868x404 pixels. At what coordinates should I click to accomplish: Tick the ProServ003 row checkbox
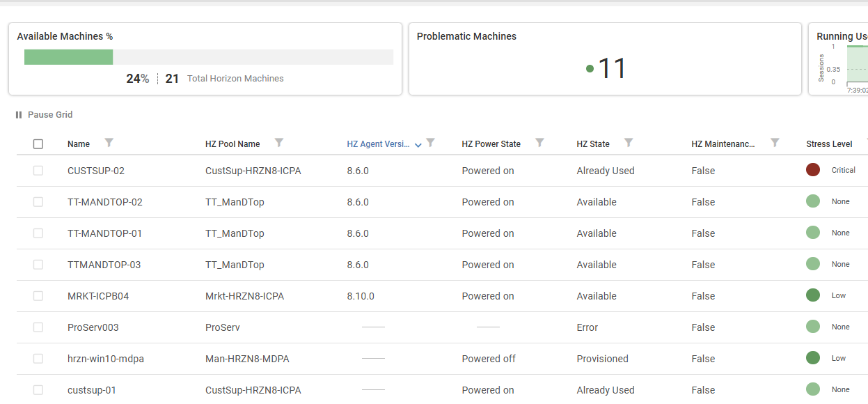(38, 327)
